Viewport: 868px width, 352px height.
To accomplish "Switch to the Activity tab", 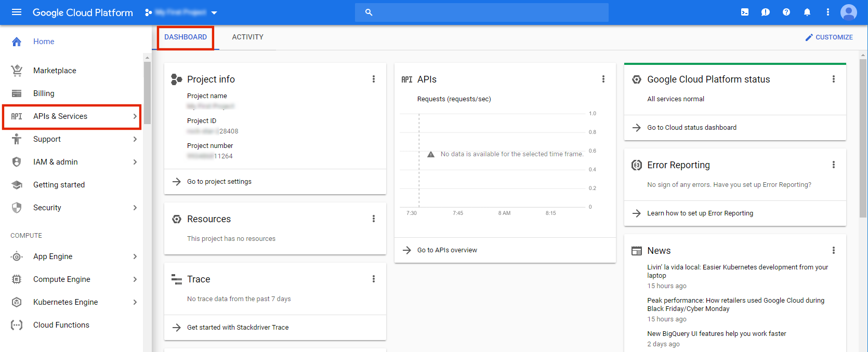I will point(248,37).
